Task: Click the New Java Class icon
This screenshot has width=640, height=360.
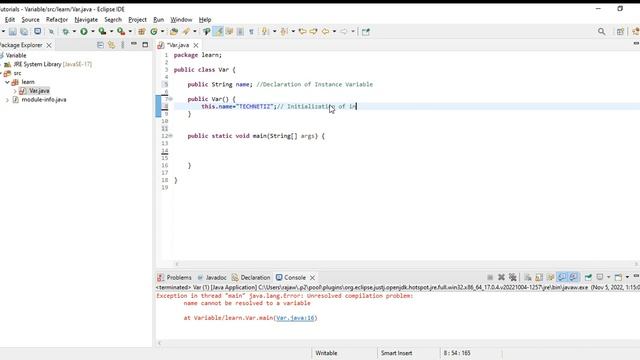Action: click(x=154, y=31)
